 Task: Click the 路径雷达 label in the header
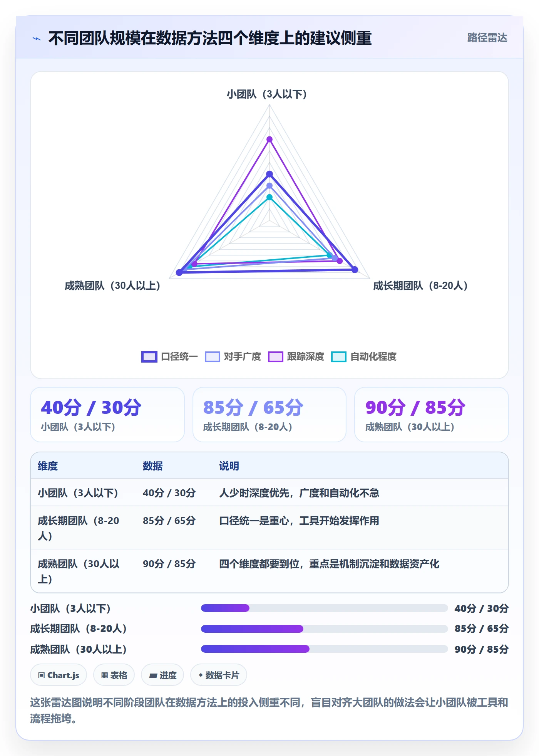click(x=487, y=38)
